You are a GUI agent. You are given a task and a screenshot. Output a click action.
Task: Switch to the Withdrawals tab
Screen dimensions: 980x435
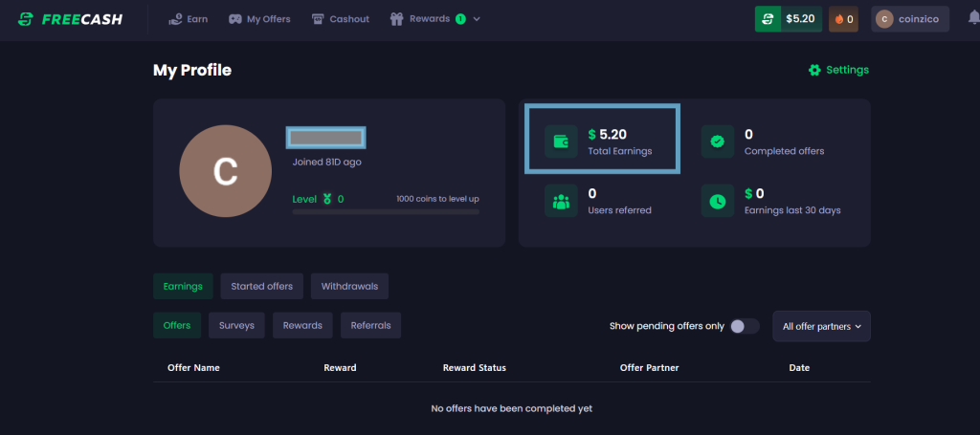click(x=349, y=286)
